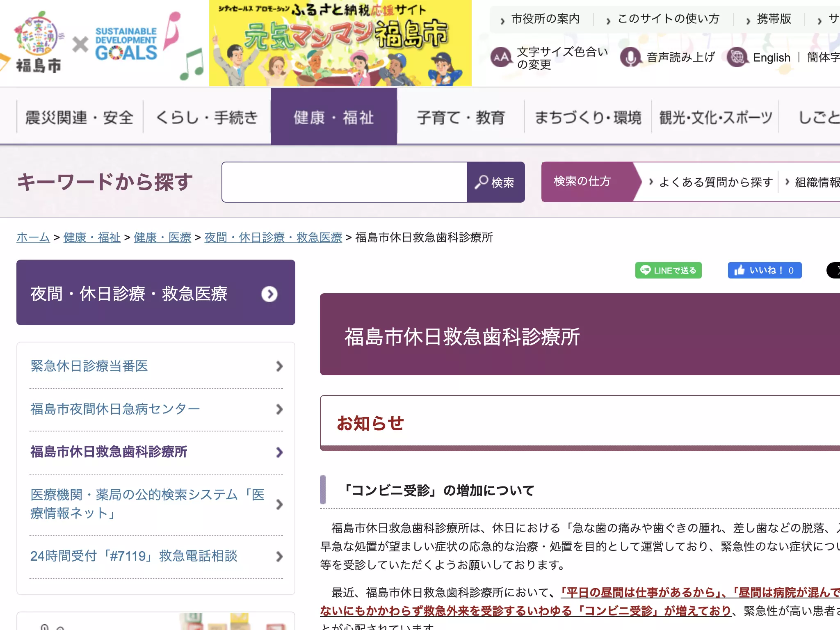Open 医療機関・薬局の公的検索システム link

(x=148, y=504)
